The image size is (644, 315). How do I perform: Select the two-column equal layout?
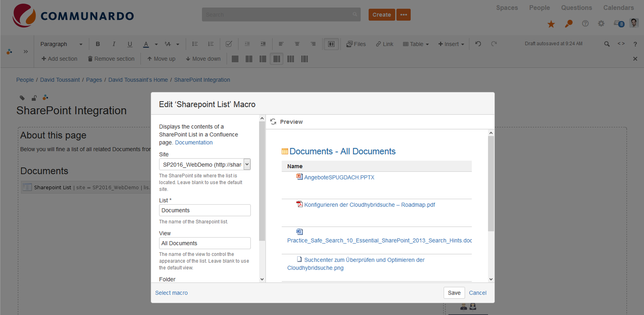click(x=249, y=59)
